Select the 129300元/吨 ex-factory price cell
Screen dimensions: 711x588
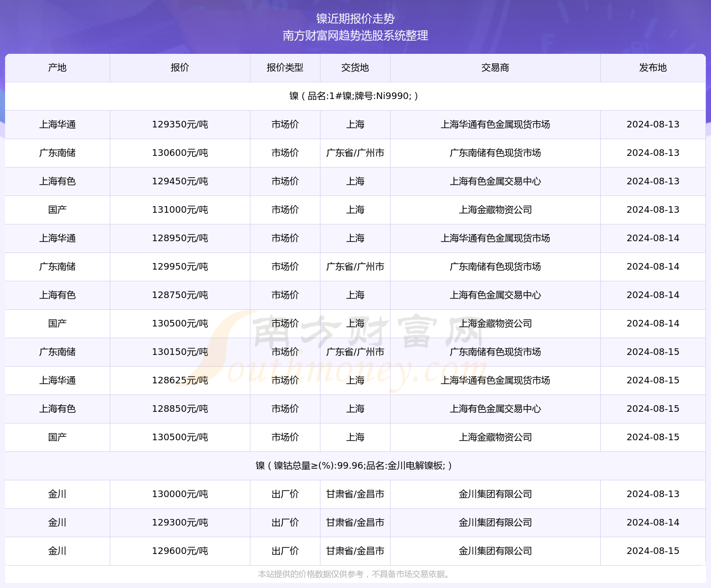tap(180, 522)
